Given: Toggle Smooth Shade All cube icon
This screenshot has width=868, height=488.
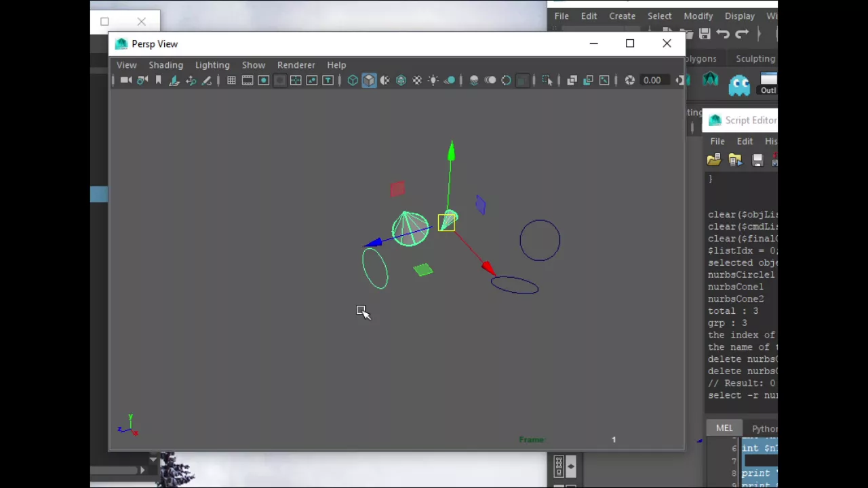Looking at the screenshot, I should pyautogui.click(x=369, y=81).
